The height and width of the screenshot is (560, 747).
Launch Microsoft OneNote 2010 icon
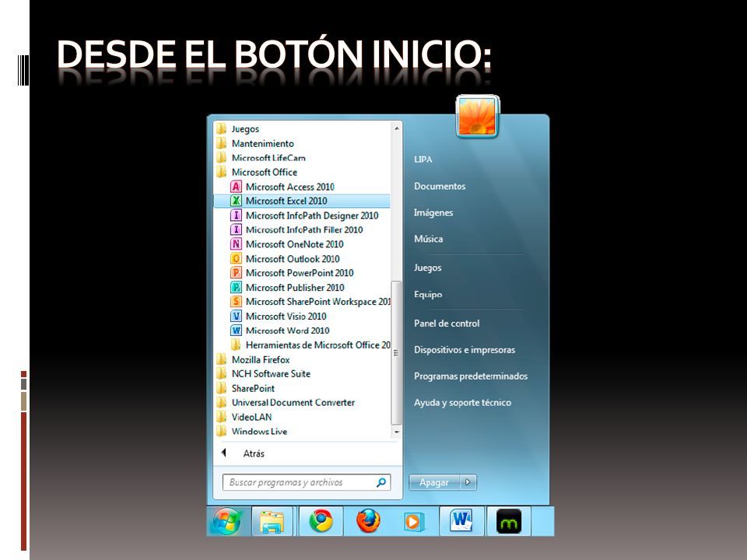(x=236, y=244)
